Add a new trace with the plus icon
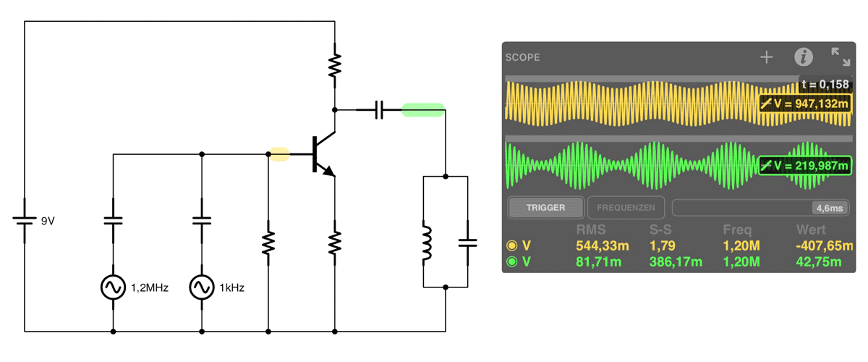This screenshot has width=868, height=362. point(767,57)
